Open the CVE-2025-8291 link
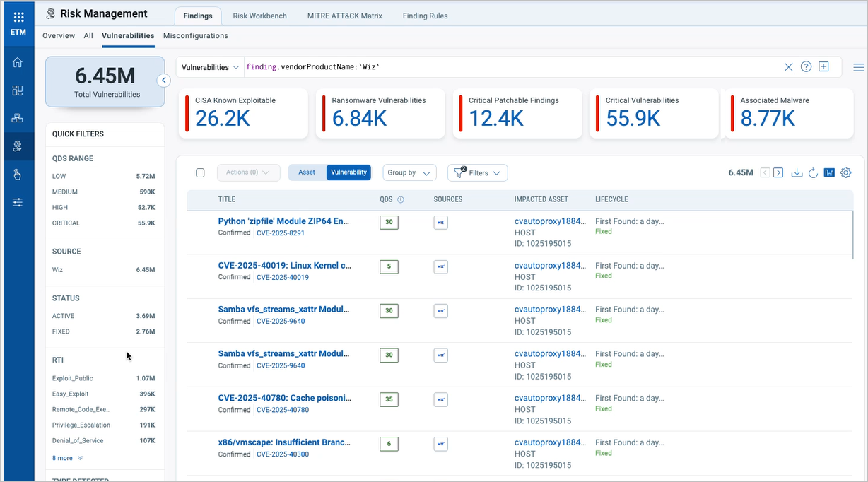 (281, 233)
